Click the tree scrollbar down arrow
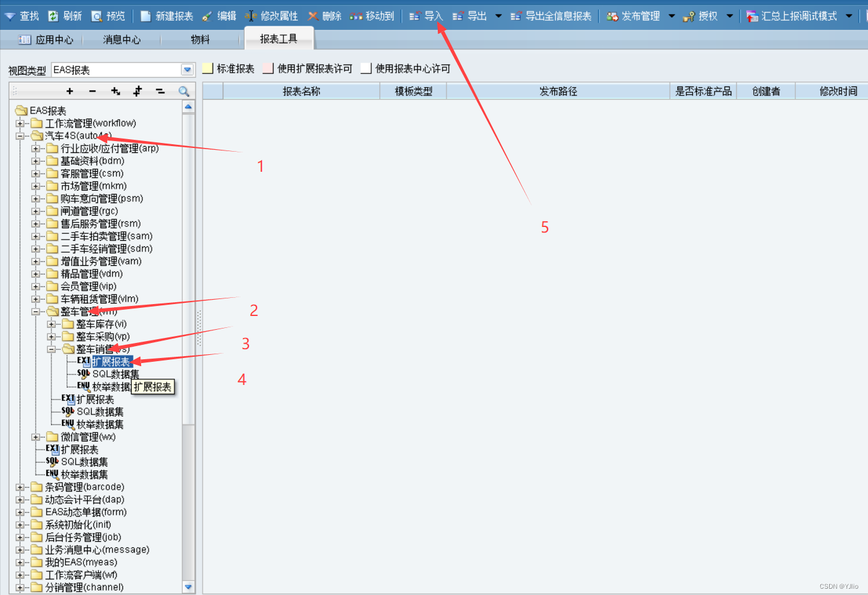868x595 pixels. [188, 587]
